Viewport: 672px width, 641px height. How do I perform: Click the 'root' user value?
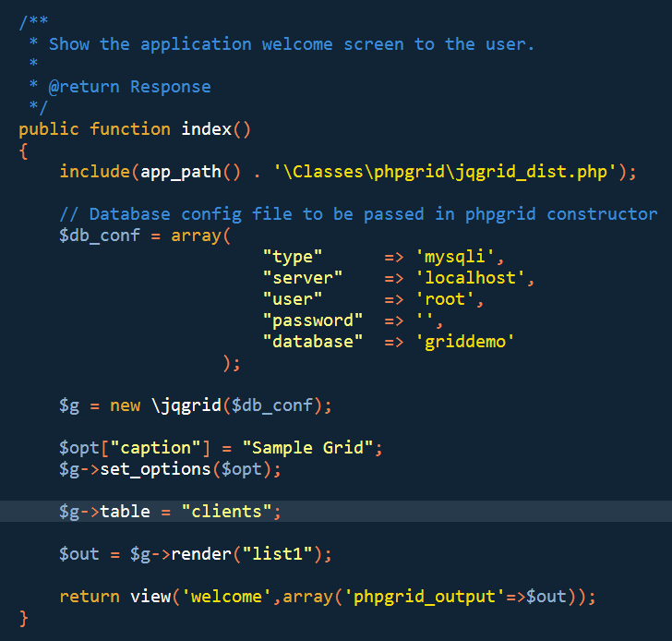449,299
